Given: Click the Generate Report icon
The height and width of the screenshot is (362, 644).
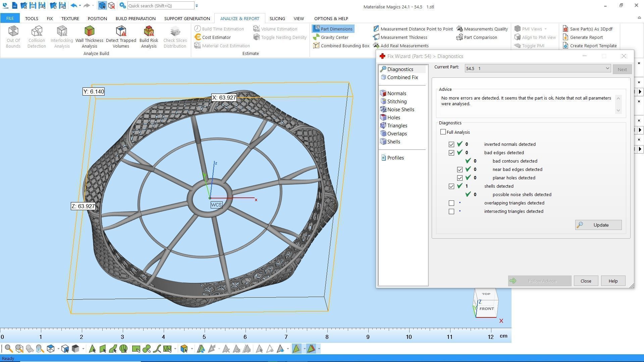Looking at the screenshot, I should [566, 37].
